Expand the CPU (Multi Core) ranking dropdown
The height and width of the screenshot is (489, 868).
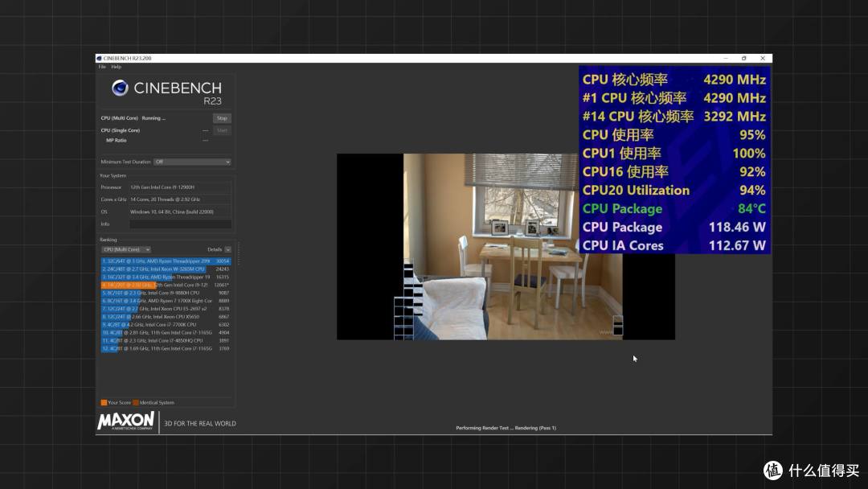126,249
